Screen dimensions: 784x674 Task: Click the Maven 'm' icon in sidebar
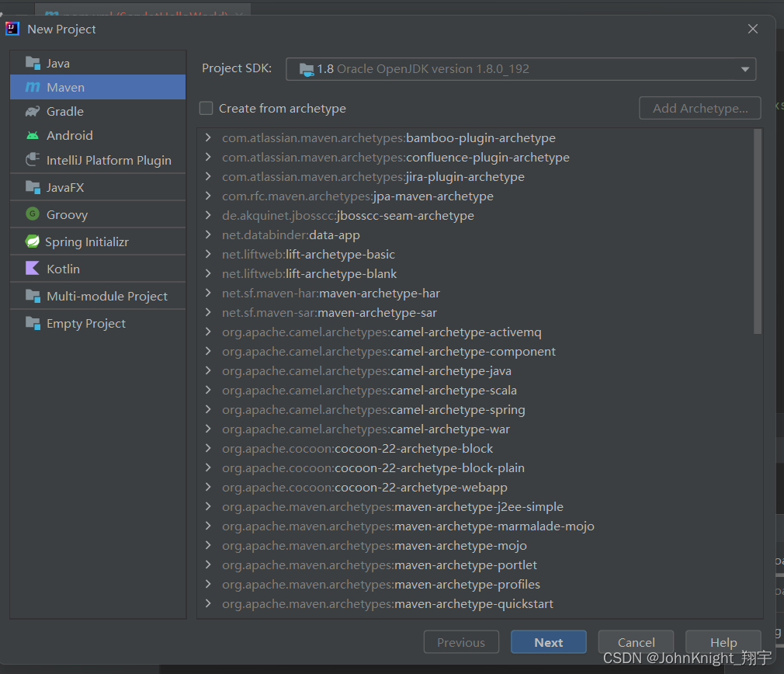click(33, 87)
